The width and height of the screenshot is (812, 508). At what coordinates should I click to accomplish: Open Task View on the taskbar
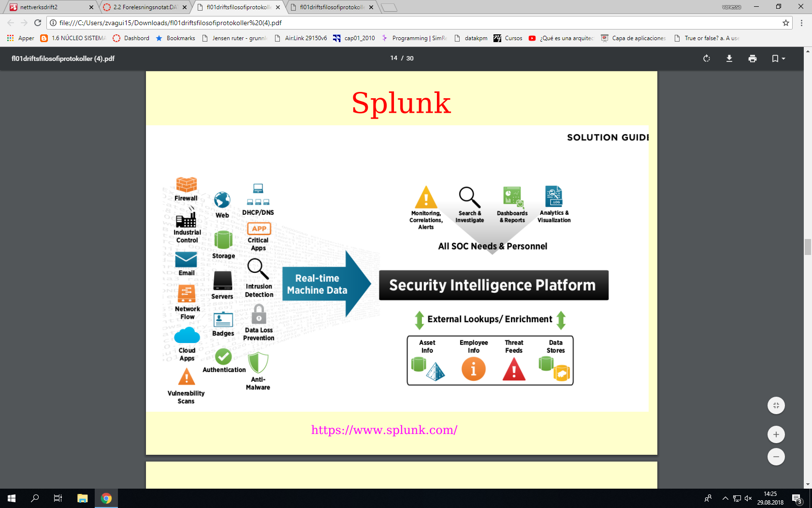(x=58, y=498)
